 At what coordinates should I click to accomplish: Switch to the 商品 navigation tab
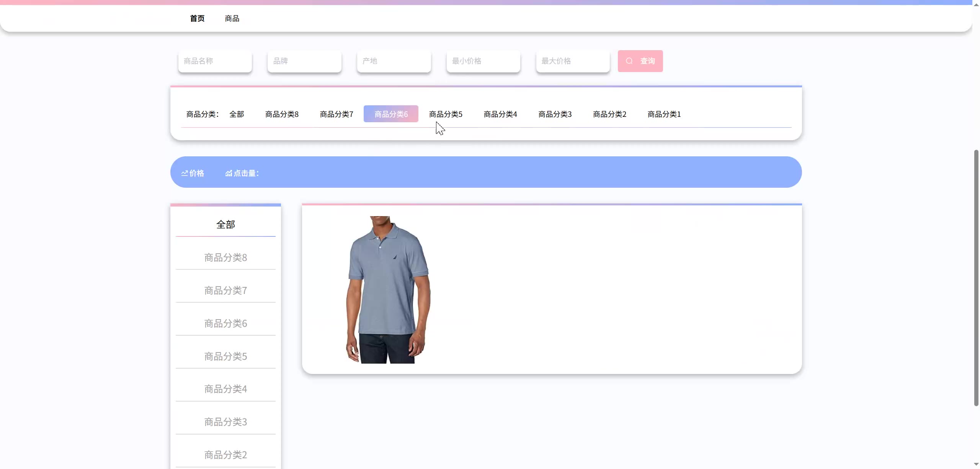coord(232,18)
